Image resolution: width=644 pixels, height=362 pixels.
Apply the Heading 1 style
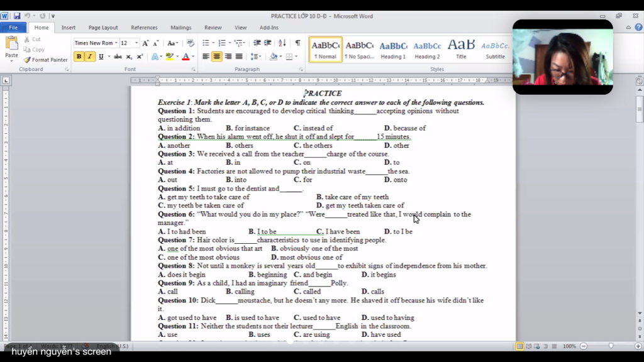click(x=393, y=49)
